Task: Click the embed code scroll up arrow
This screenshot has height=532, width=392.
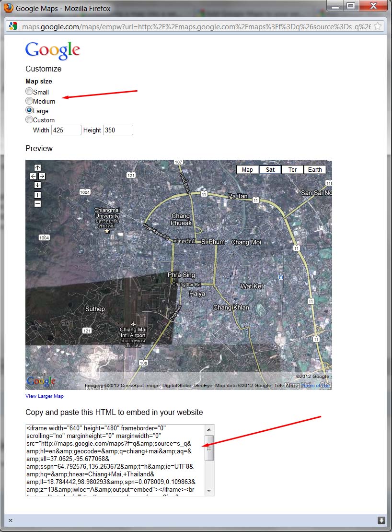Action: [209, 429]
